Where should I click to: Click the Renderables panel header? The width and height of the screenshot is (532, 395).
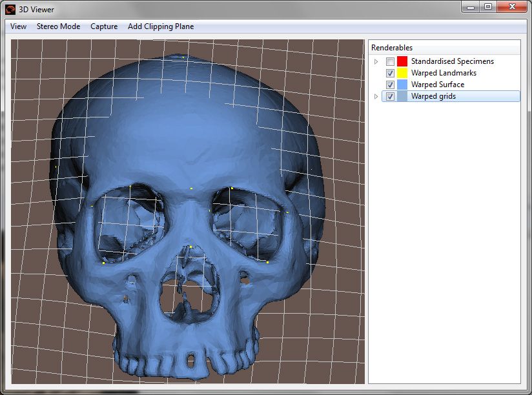(x=444, y=48)
